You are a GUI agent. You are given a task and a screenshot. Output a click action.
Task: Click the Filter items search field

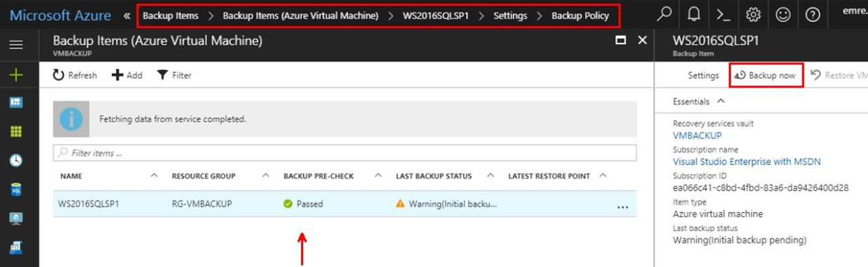[x=344, y=153]
